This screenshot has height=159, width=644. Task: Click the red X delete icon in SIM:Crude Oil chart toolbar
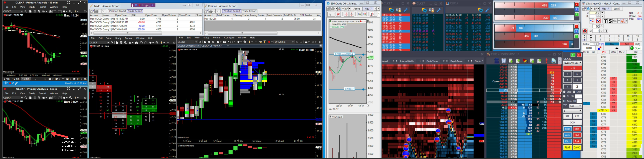(x=338, y=14)
